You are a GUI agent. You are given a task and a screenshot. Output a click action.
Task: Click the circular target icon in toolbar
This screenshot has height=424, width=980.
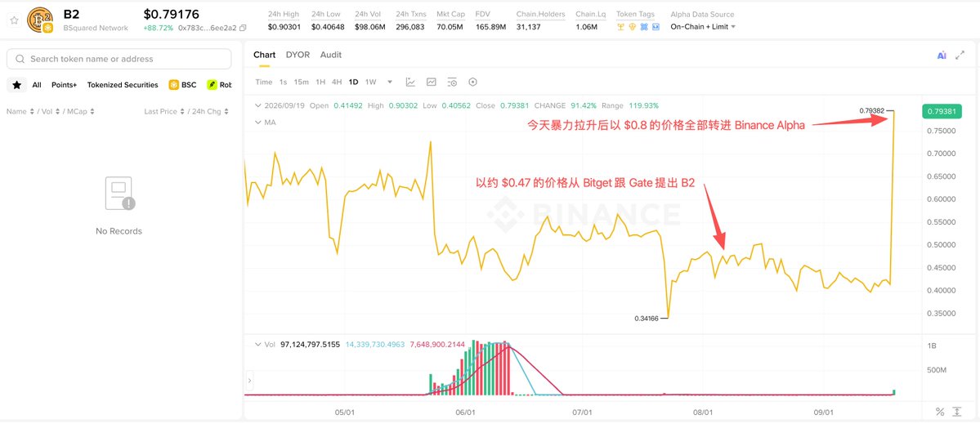(x=473, y=82)
